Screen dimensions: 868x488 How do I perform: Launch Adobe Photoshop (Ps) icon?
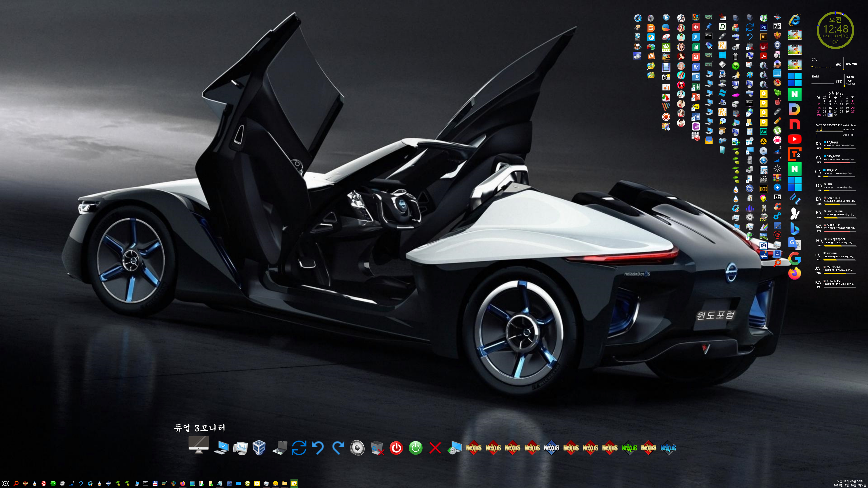764,27
